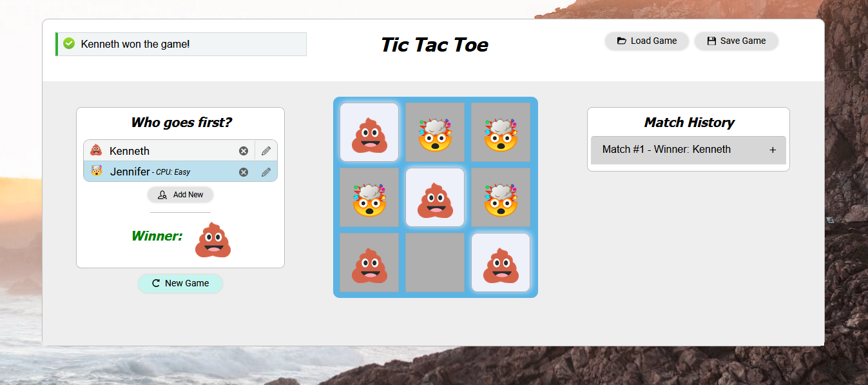Edit Jennifer with the pencil icon
The width and height of the screenshot is (868, 385).
tap(266, 172)
